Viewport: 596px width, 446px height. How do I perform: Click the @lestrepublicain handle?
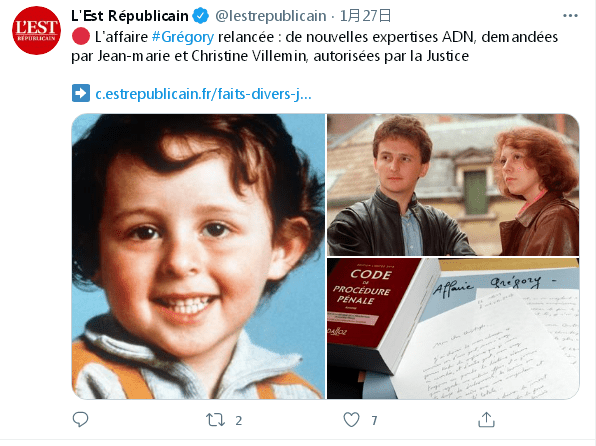pyautogui.click(x=271, y=16)
